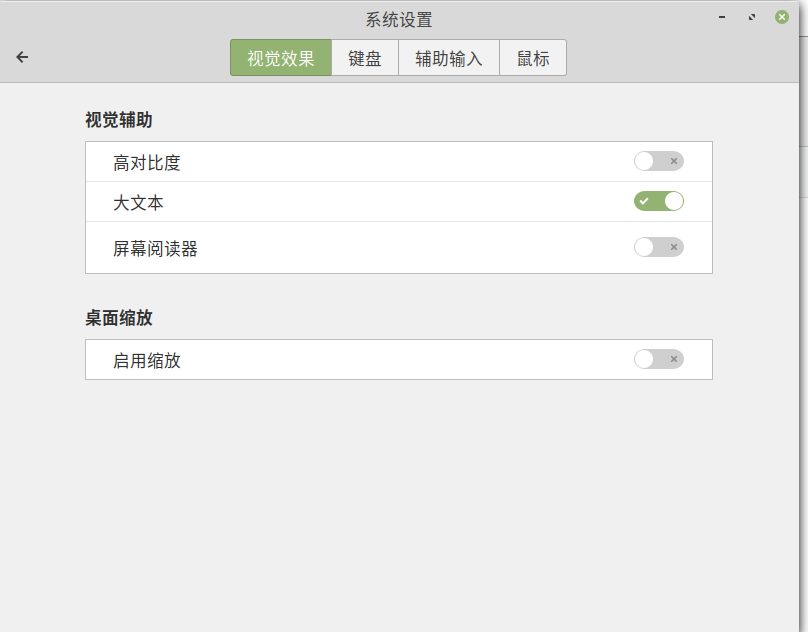Go back using the left arrow
Viewport: 808px width, 632px height.
click(x=22, y=57)
